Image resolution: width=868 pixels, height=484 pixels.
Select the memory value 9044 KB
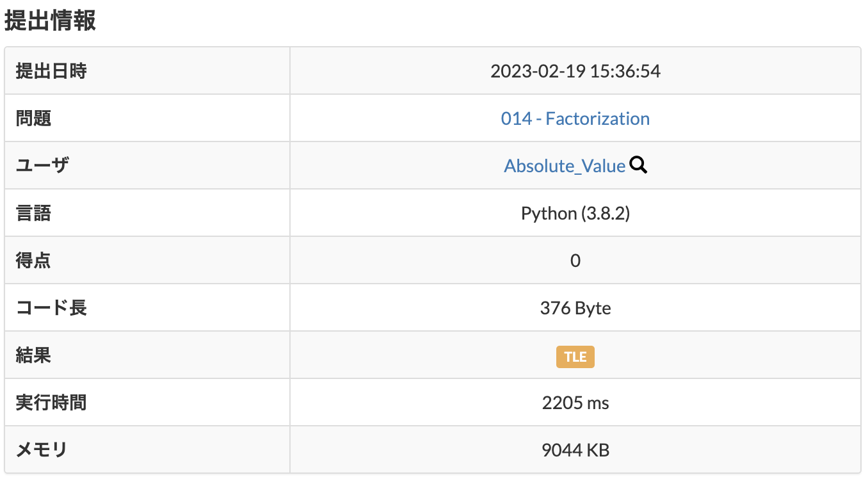pyautogui.click(x=575, y=450)
